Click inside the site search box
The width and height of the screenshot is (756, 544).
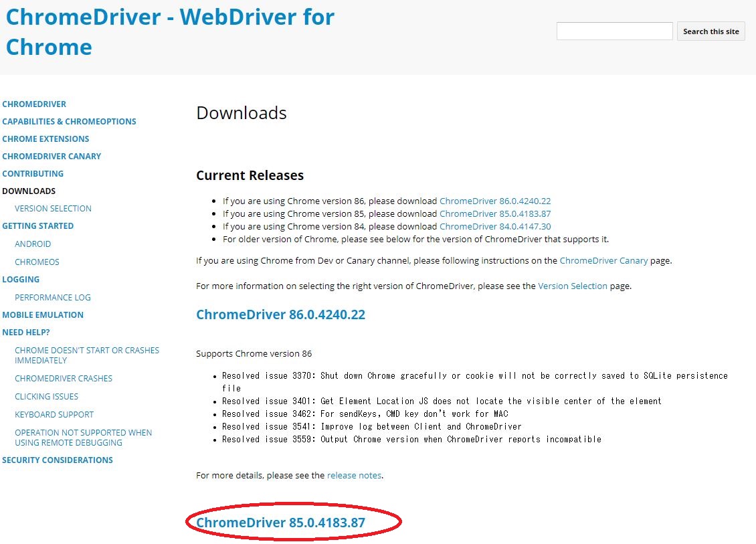pyautogui.click(x=614, y=31)
